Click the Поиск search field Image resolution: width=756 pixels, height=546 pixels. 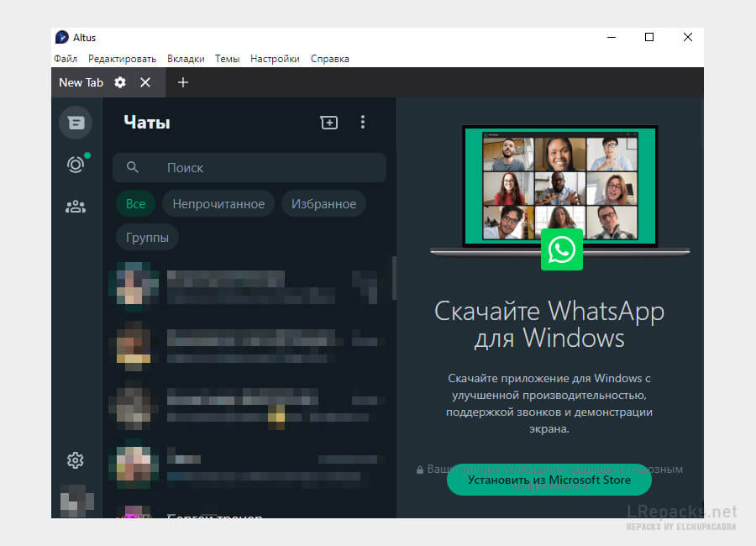(249, 167)
